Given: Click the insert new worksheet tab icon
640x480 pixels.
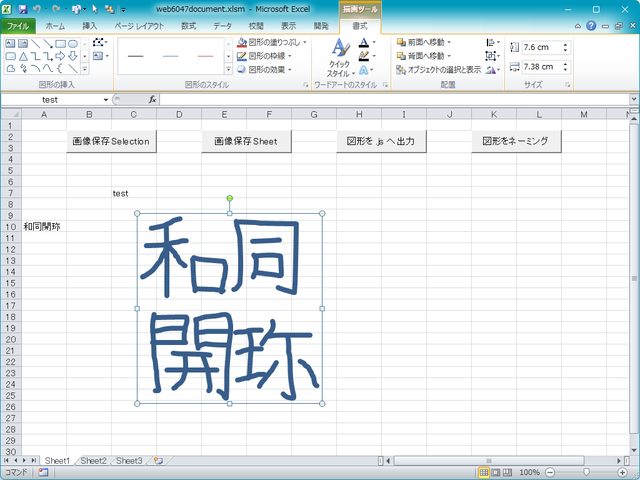Looking at the screenshot, I should [x=158, y=461].
